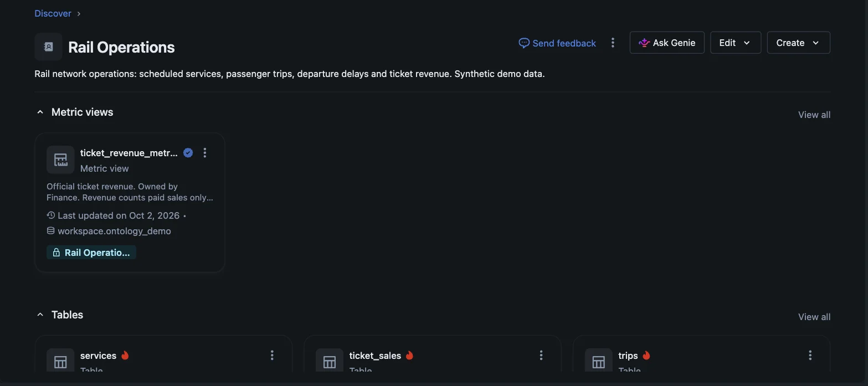
Task: Open kebab menu on ticket_sales card
Action: coord(541,356)
